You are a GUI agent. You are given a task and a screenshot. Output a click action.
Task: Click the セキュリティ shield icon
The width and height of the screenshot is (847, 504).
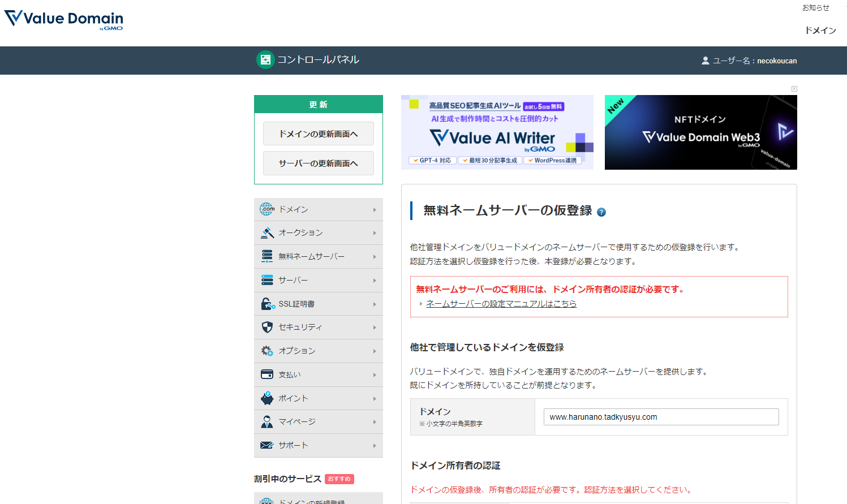pos(267,327)
